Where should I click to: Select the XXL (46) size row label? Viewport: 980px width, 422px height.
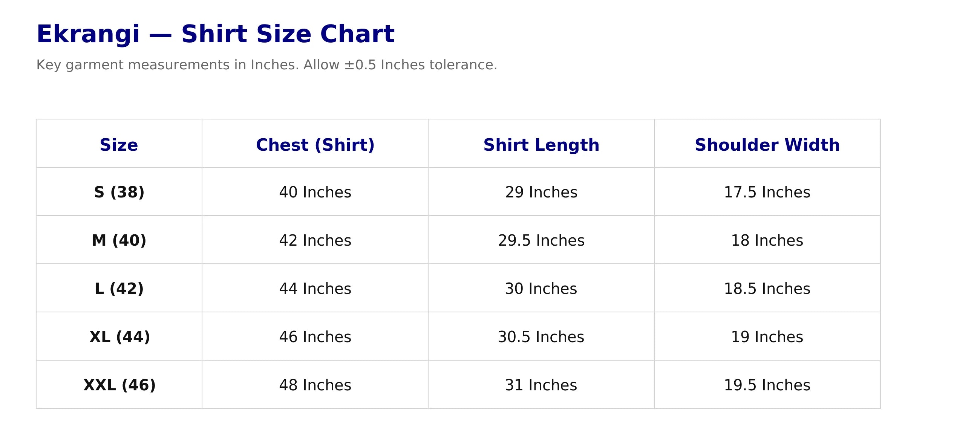[119, 385]
